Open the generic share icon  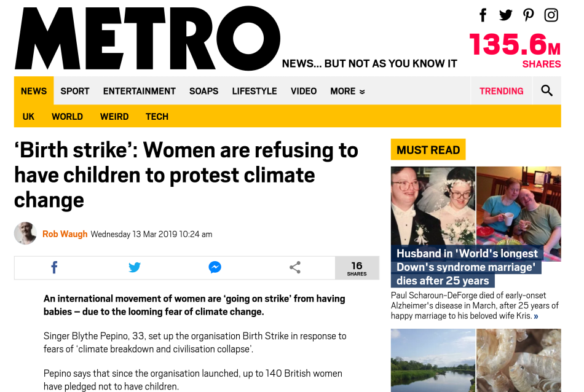click(295, 267)
